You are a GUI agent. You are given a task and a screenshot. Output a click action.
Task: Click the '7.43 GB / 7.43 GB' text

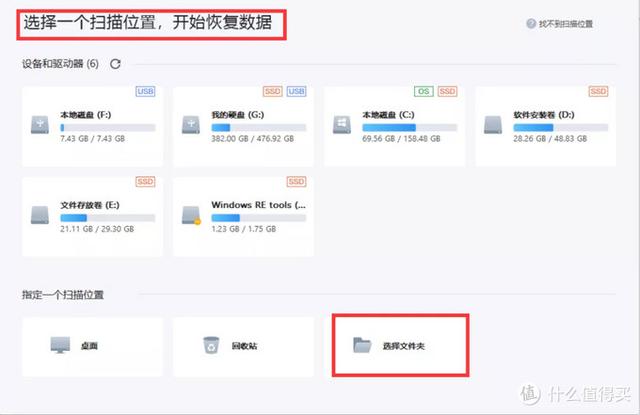93,139
